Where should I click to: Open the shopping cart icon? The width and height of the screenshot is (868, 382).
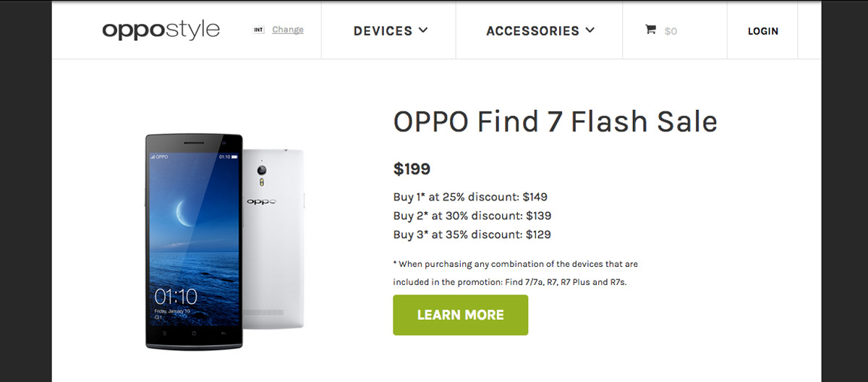(650, 30)
